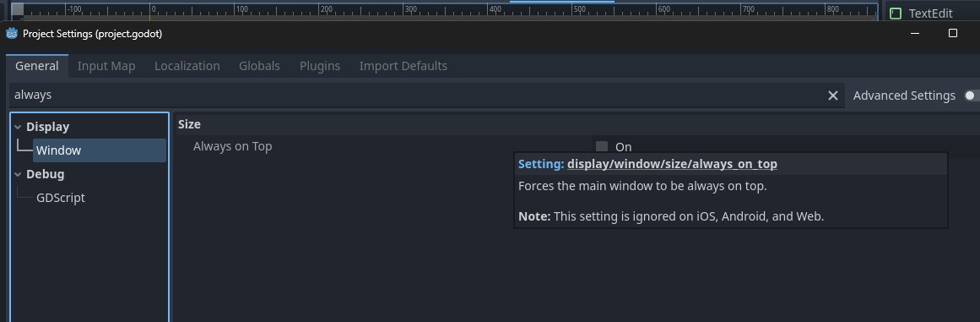Minimize the Project Settings window

click(x=914, y=33)
